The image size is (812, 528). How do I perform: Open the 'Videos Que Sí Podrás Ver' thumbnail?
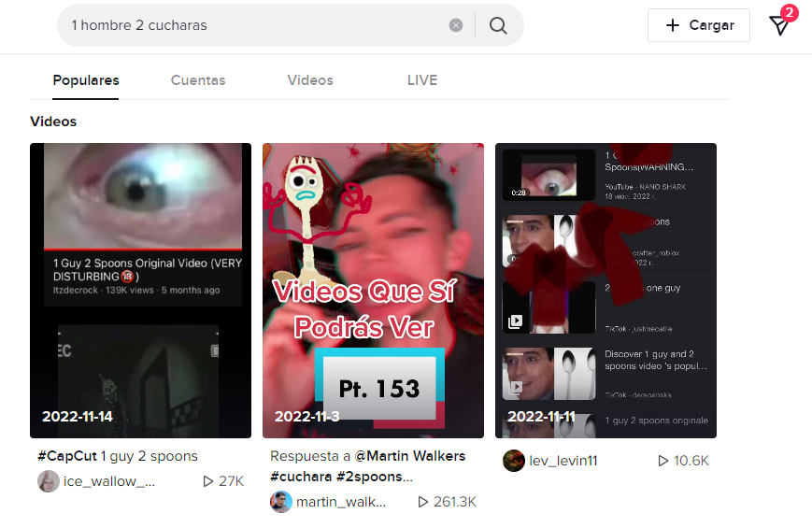coord(373,291)
